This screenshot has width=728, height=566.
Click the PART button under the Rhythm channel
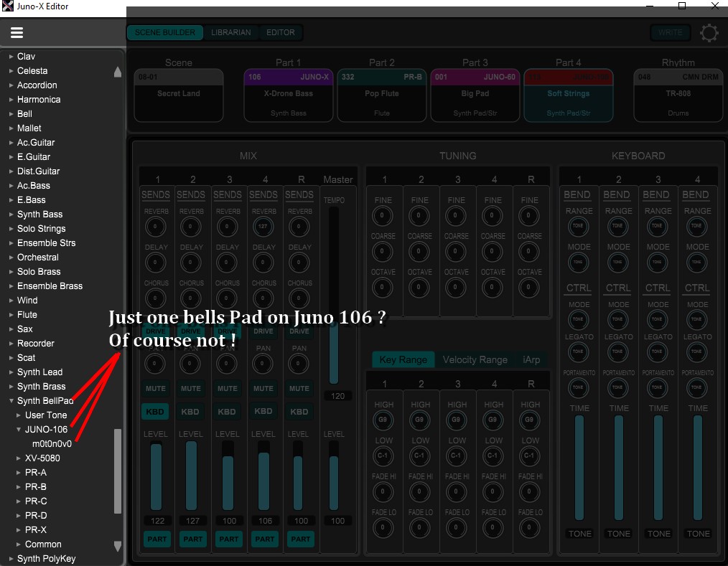click(300, 539)
